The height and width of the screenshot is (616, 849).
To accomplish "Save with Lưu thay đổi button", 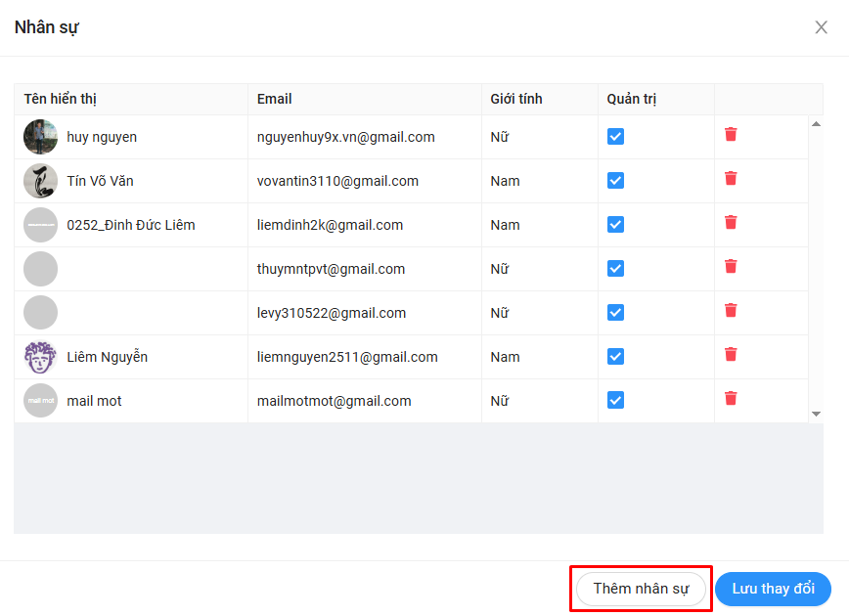I will click(x=773, y=589).
